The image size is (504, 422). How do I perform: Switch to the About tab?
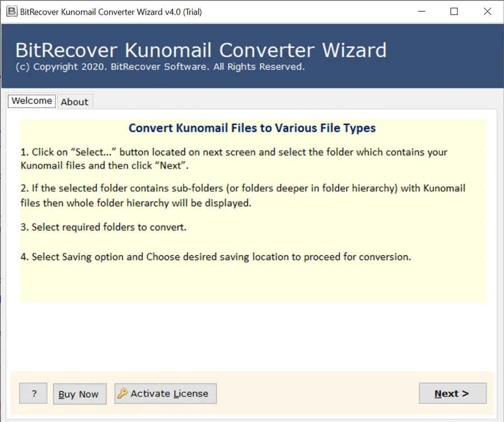pos(74,101)
